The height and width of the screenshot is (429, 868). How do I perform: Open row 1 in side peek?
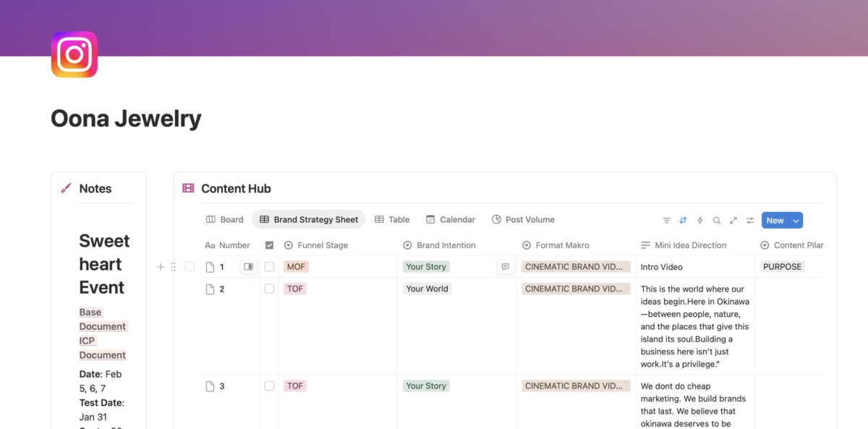pos(248,267)
